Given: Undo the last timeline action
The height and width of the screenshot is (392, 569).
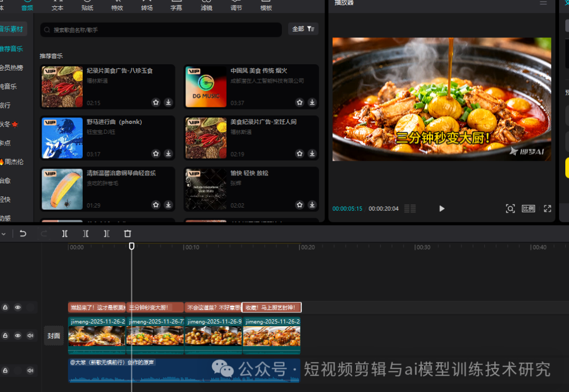Looking at the screenshot, I should [x=23, y=233].
